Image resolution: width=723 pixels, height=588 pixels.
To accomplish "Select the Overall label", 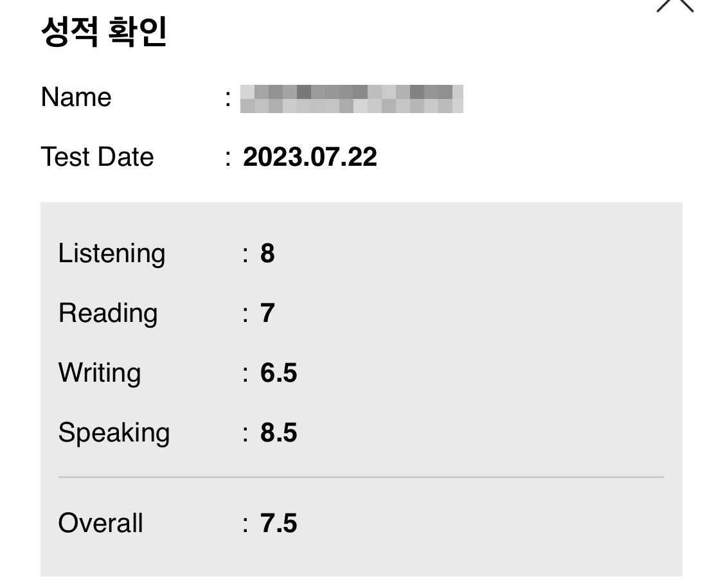I will (x=100, y=523).
